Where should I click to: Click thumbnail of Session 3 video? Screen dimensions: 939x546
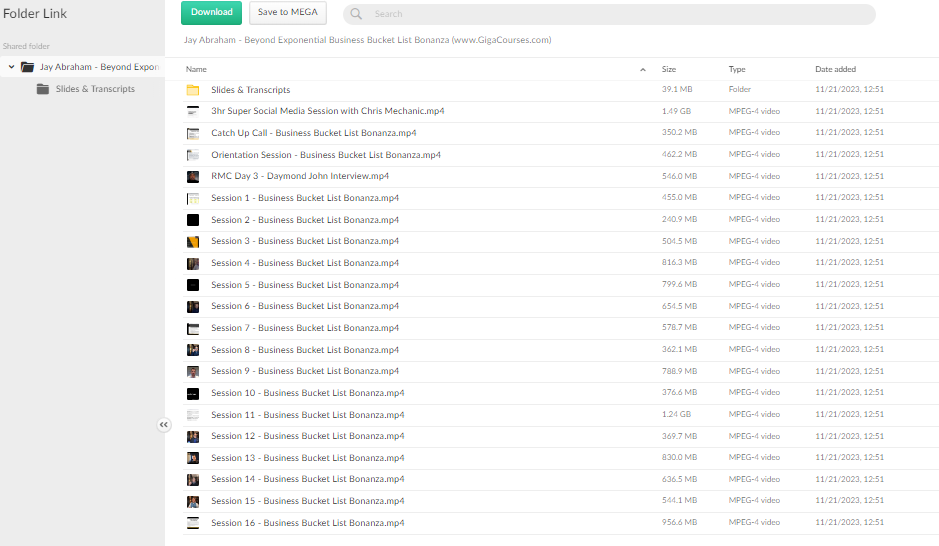193,242
